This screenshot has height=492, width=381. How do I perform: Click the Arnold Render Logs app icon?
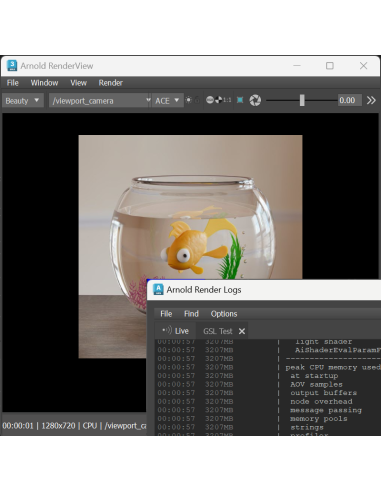point(158,289)
